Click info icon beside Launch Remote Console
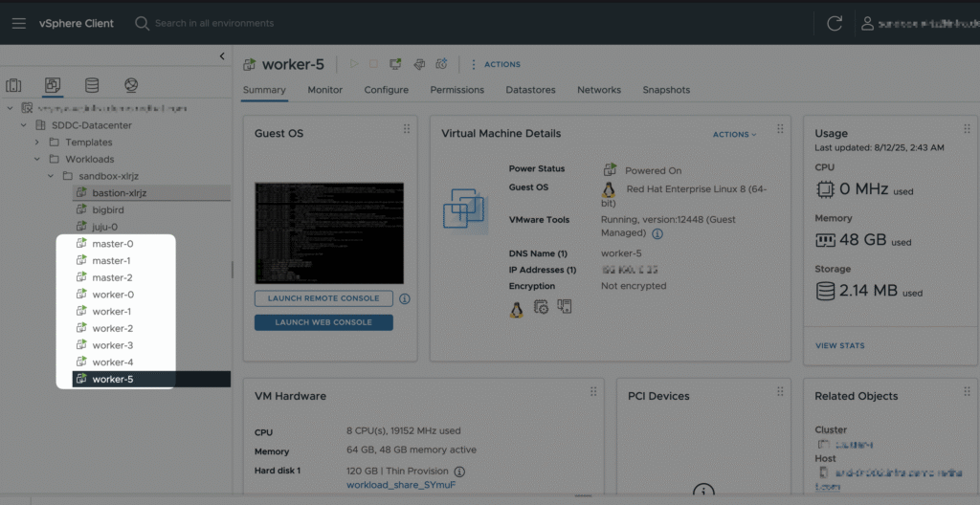This screenshot has width=980, height=505. [x=405, y=298]
